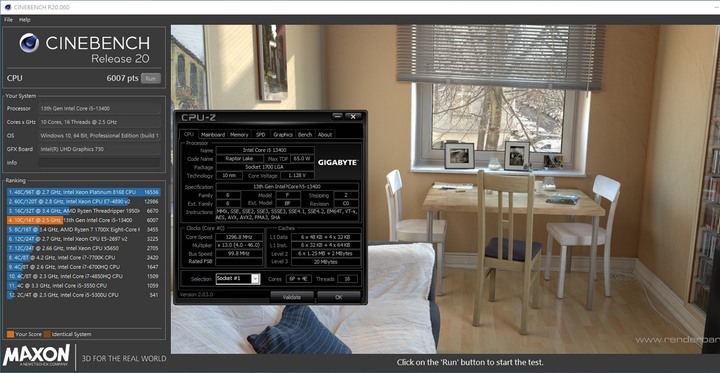This screenshot has width=720, height=373.
Task: Select the Xeon Platinum 8168 ranking row
Action: 83,192
